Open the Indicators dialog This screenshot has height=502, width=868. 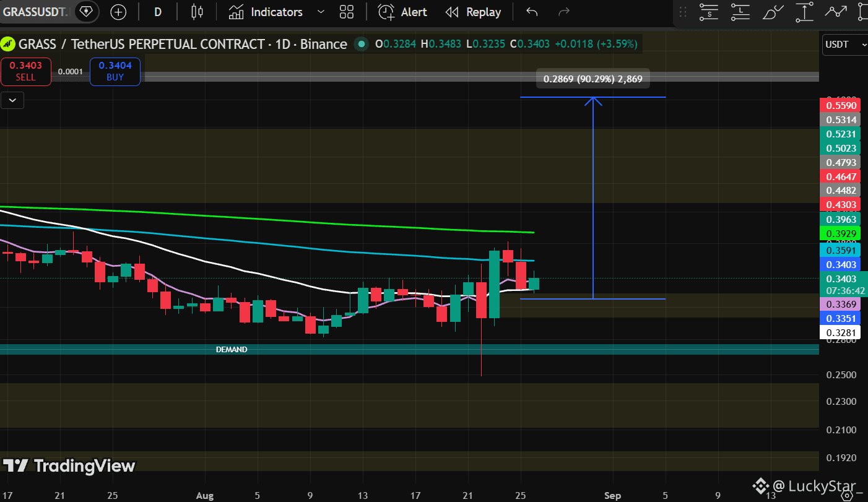[x=266, y=12]
